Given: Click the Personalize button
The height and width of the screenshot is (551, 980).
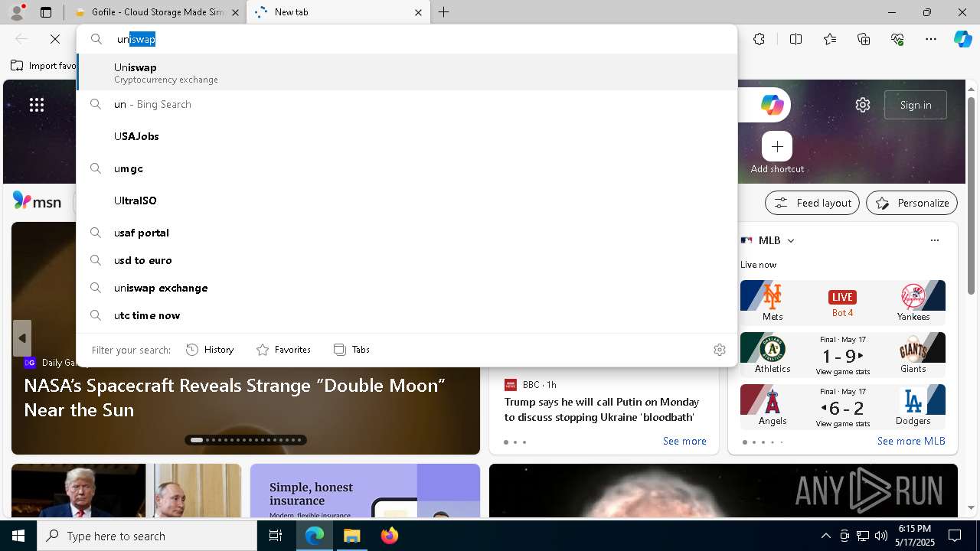Looking at the screenshot, I should pyautogui.click(x=912, y=203).
